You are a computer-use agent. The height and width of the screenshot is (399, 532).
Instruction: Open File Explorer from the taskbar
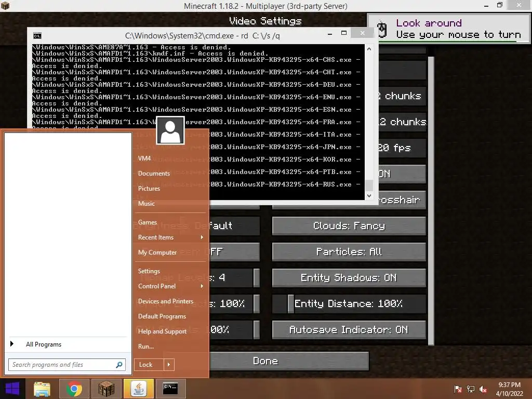(42, 389)
